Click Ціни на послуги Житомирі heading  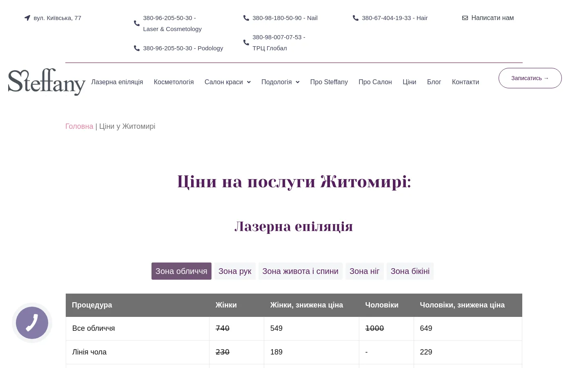[294, 182]
